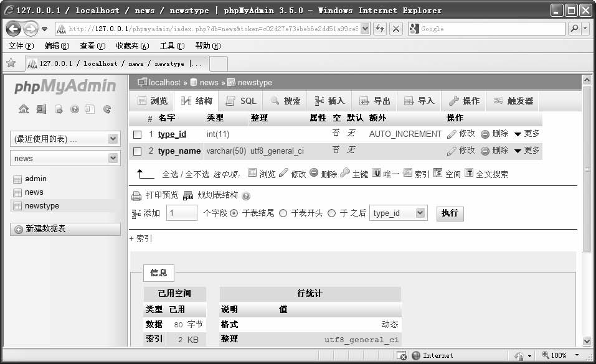Open the Export tab
596x364 pixels.
[x=374, y=101]
